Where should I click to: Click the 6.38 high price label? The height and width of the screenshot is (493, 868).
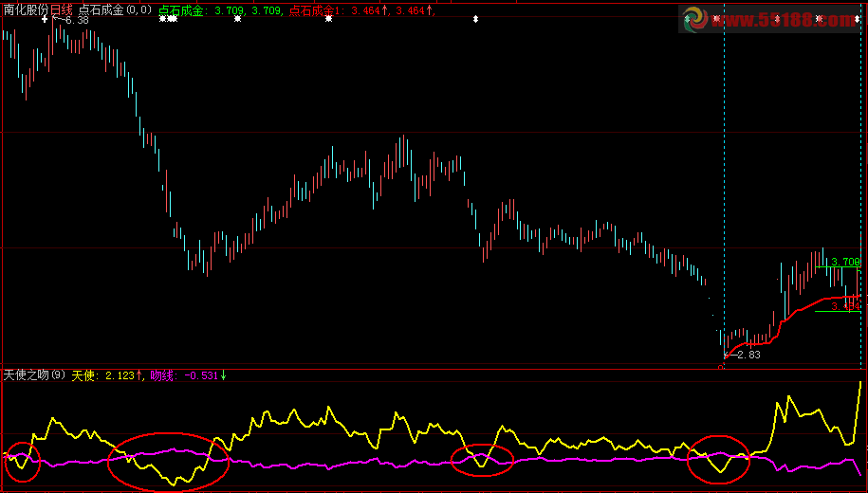pyautogui.click(x=77, y=20)
